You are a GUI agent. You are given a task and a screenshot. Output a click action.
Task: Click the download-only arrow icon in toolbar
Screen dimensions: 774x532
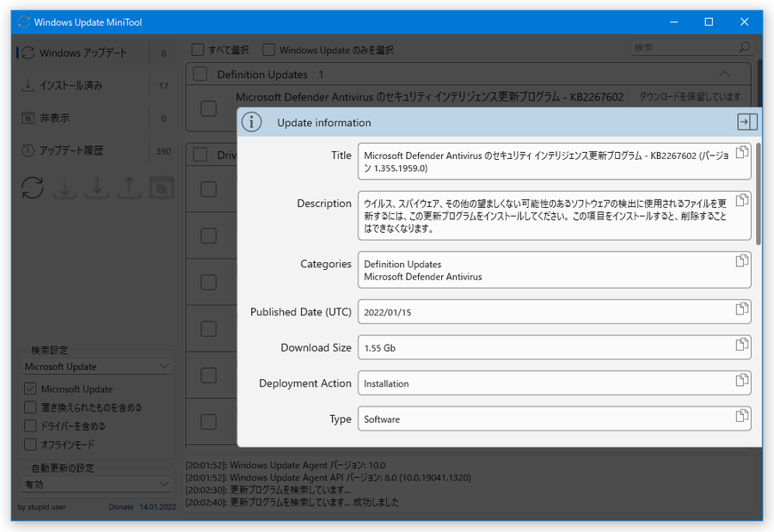64,187
